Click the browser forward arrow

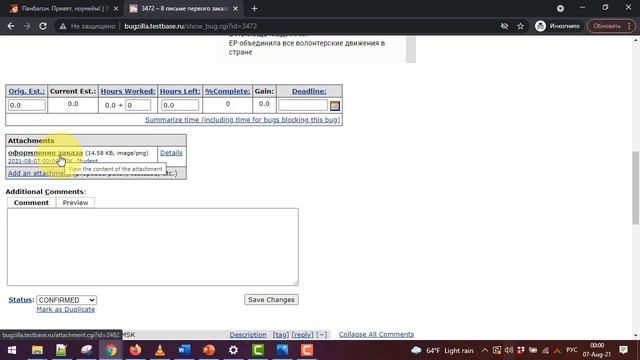(27, 26)
